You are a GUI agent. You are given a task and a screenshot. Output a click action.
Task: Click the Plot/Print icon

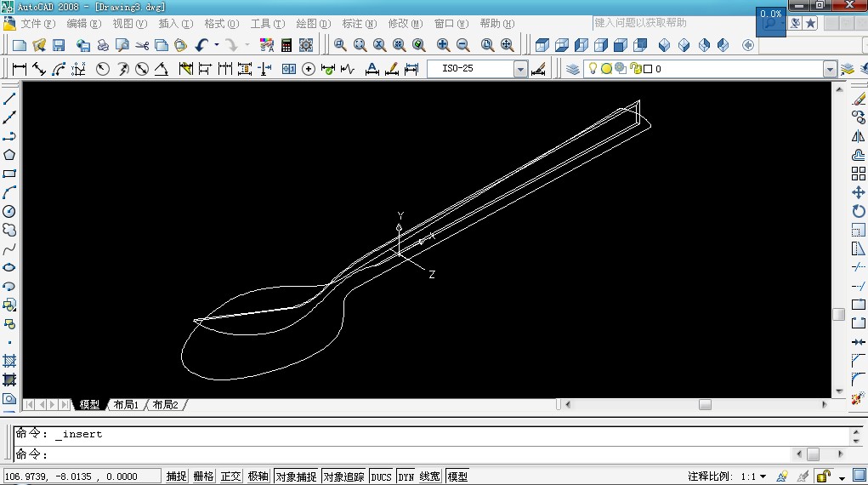coord(103,45)
